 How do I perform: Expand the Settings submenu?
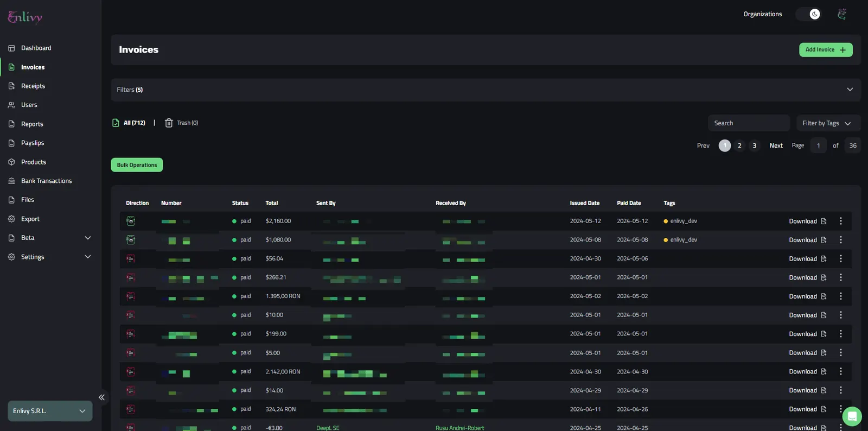[x=88, y=257]
